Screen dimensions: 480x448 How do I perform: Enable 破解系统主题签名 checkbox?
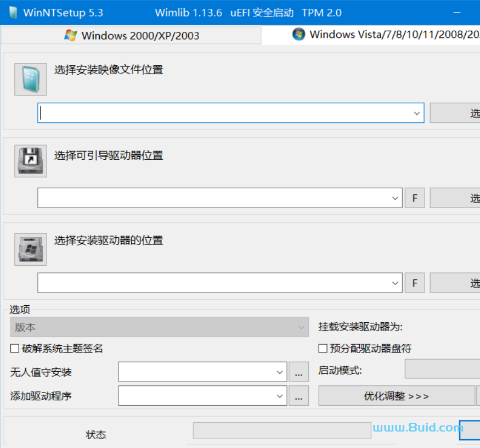[x=15, y=349]
